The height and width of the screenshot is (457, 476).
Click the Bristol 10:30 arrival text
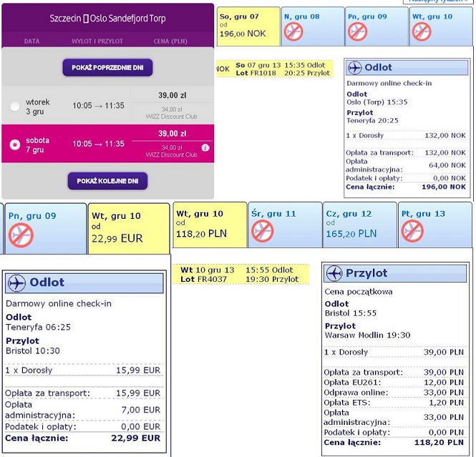point(33,351)
